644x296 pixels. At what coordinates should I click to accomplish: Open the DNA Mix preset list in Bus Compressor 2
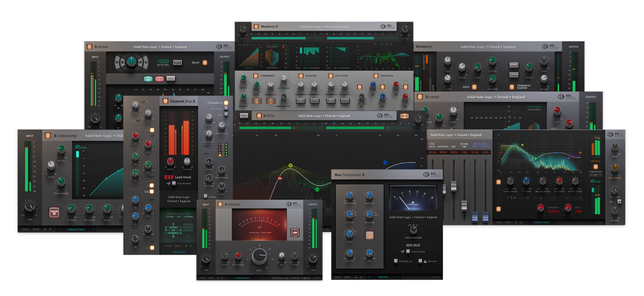[385, 277]
